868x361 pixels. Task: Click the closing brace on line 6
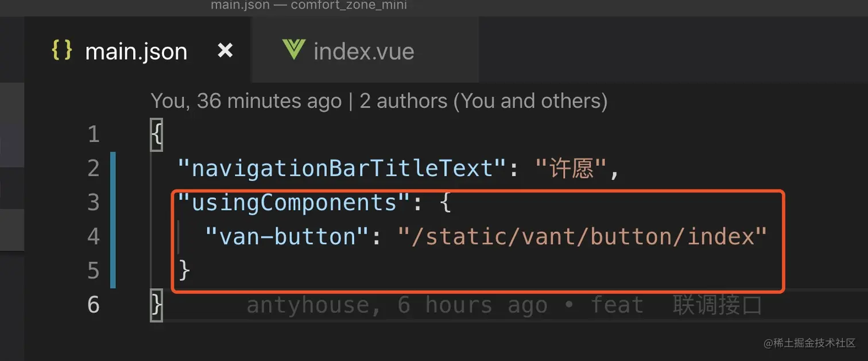coord(156,304)
